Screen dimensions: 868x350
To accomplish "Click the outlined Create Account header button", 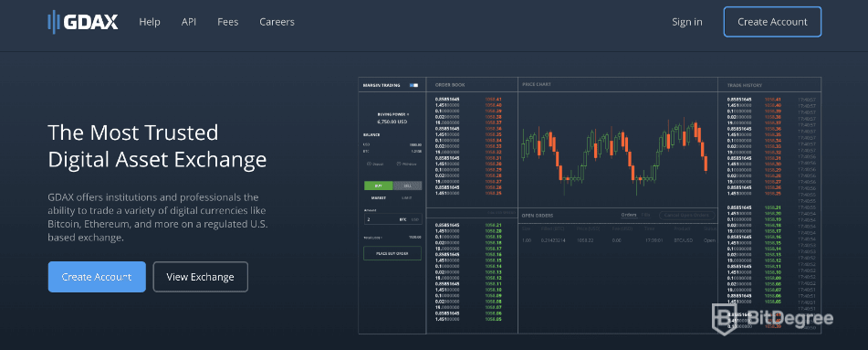I will tap(772, 22).
